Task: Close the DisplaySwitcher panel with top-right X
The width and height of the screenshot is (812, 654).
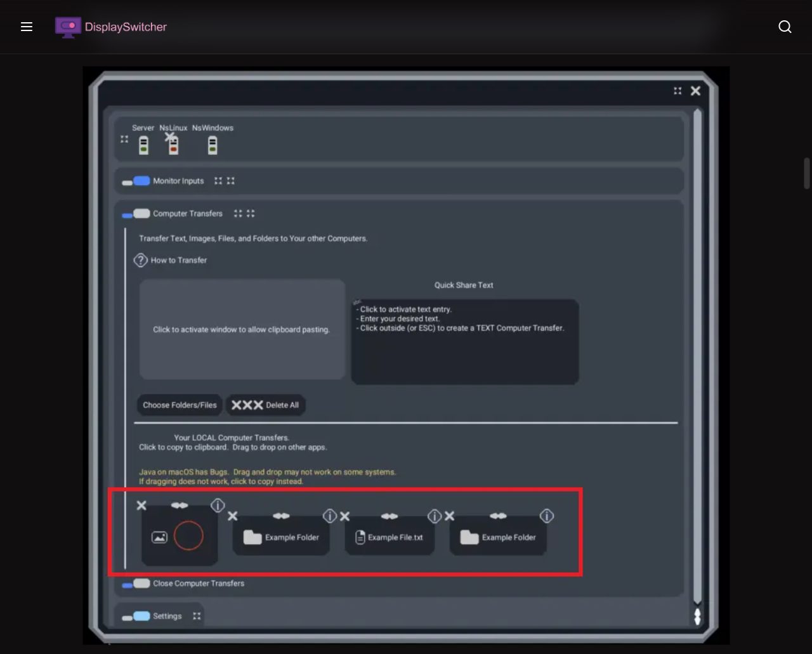Action: click(695, 91)
